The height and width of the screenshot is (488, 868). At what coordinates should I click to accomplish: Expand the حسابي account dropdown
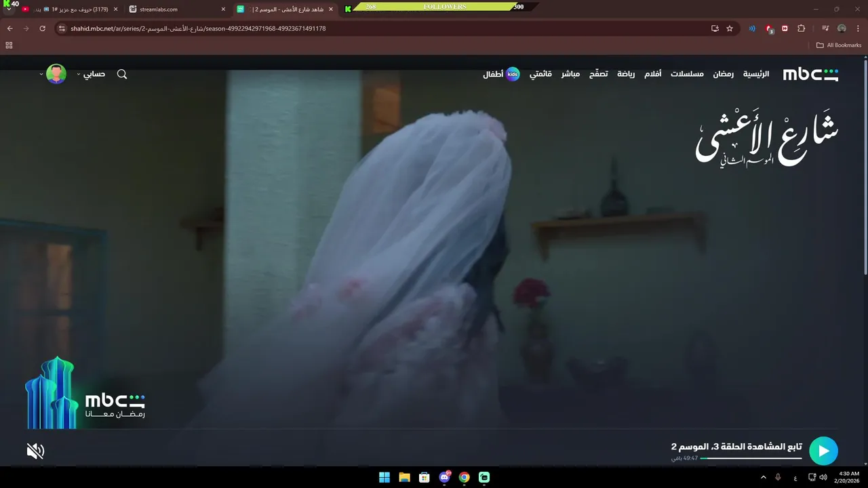click(x=92, y=74)
